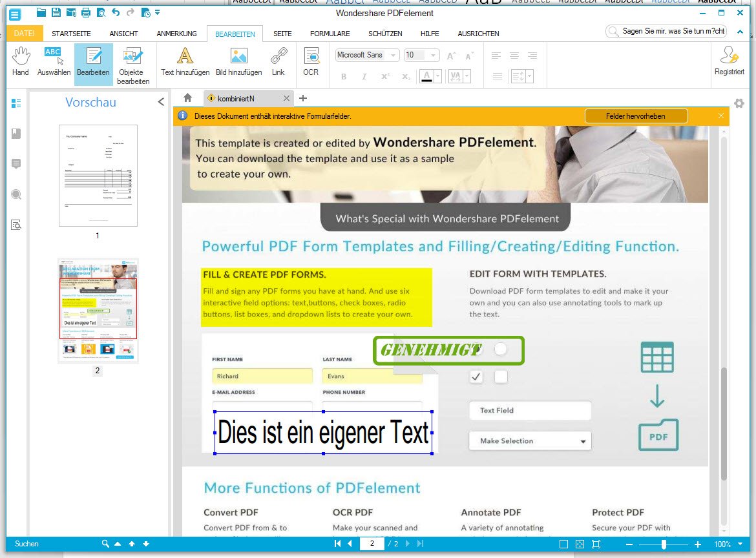Screen dimensions: 756x558
Task: Toggle Bold formatting
Action: point(344,76)
